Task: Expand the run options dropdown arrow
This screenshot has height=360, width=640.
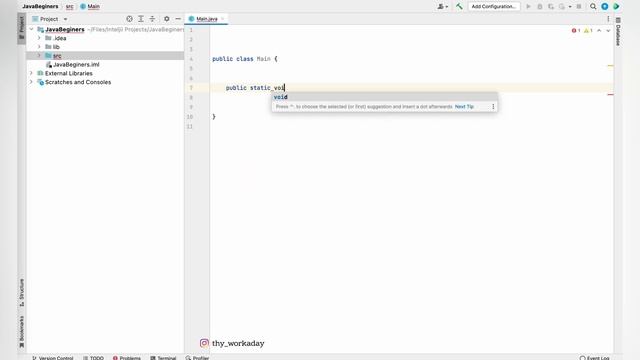Action: (570, 7)
